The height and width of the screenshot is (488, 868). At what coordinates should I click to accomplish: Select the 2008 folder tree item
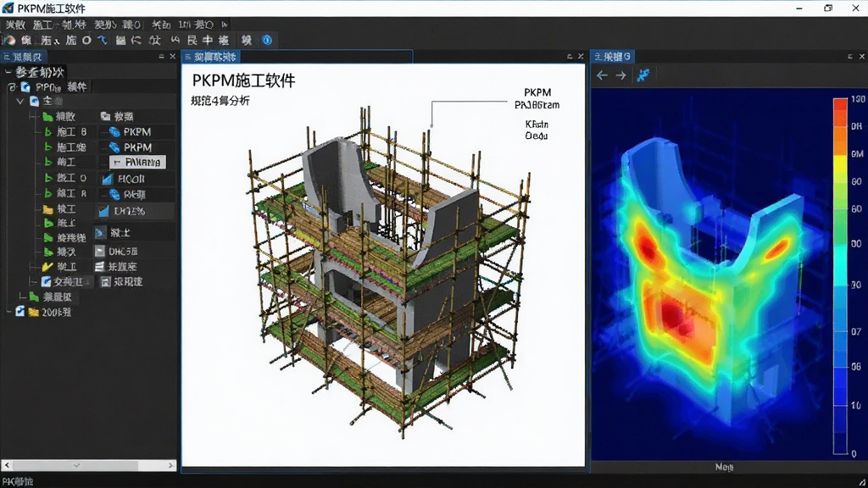56,312
